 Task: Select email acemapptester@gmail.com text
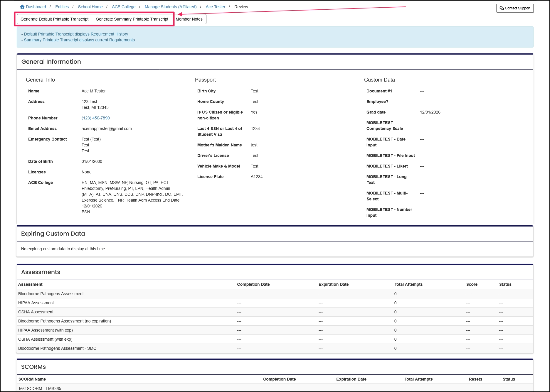(x=107, y=129)
